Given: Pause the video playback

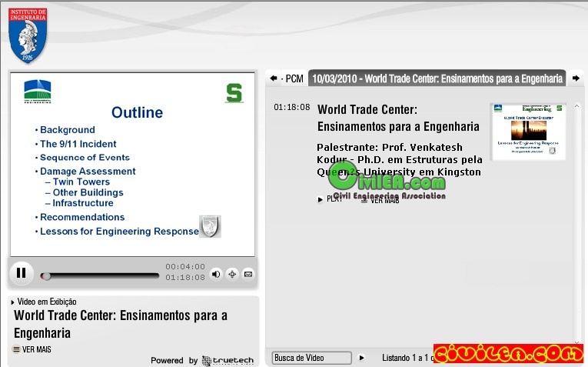Looking at the screenshot, I should [21, 273].
